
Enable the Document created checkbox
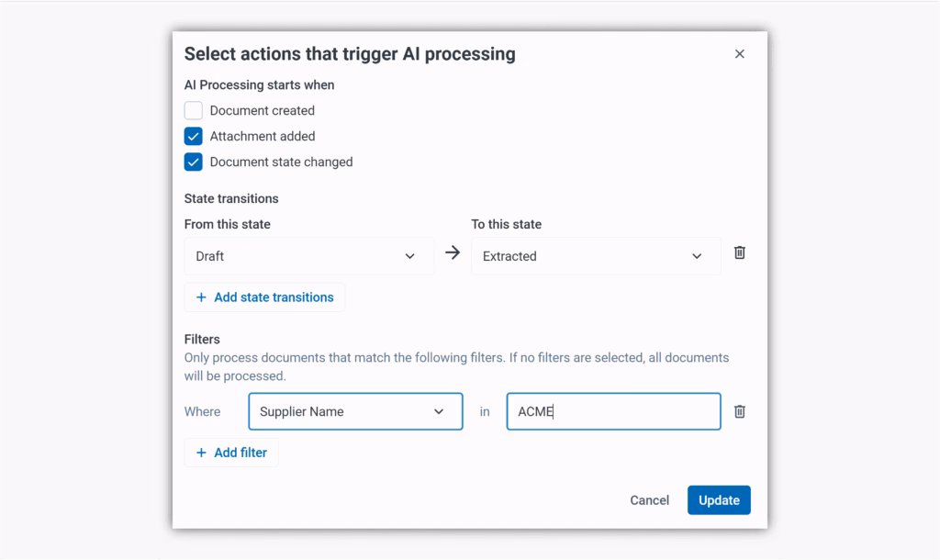(x=194, y=111)
